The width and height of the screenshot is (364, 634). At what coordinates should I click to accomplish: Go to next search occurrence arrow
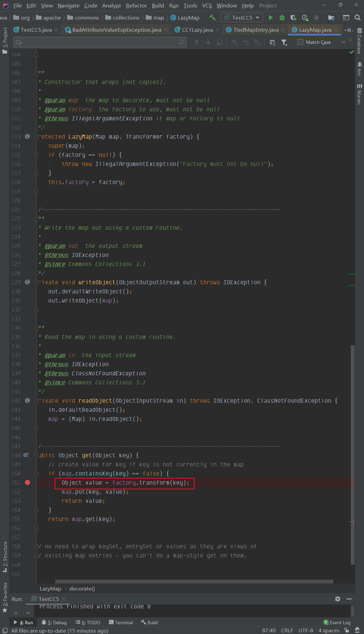[208, 42]
